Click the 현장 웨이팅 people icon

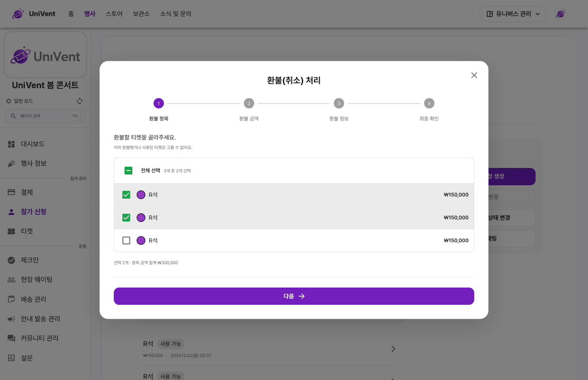click(x=12, y=280)
